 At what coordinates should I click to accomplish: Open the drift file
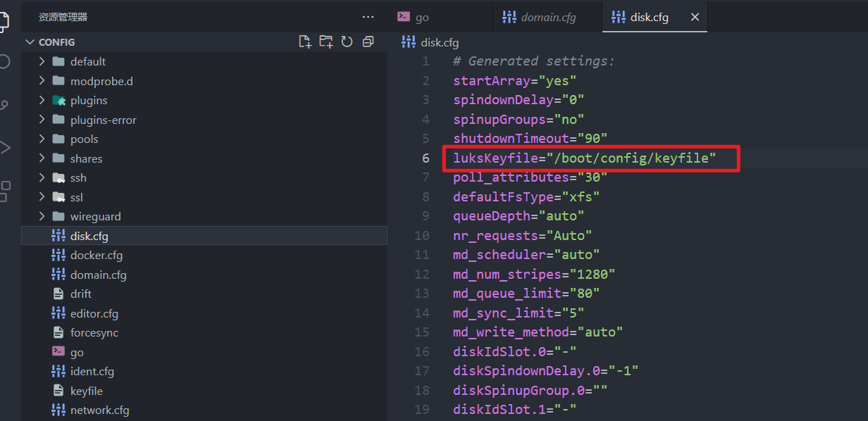coord(204,294)
